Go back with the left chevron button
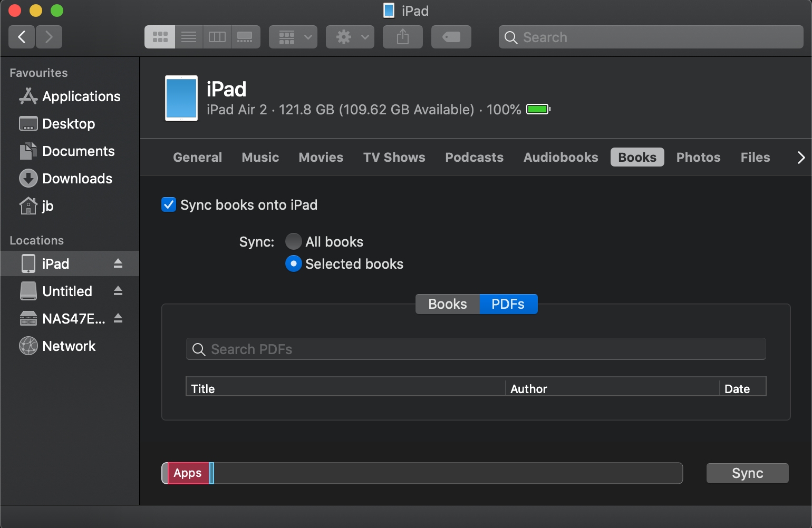The height and width of the screenshot is (528, 812). coord(22,37)
